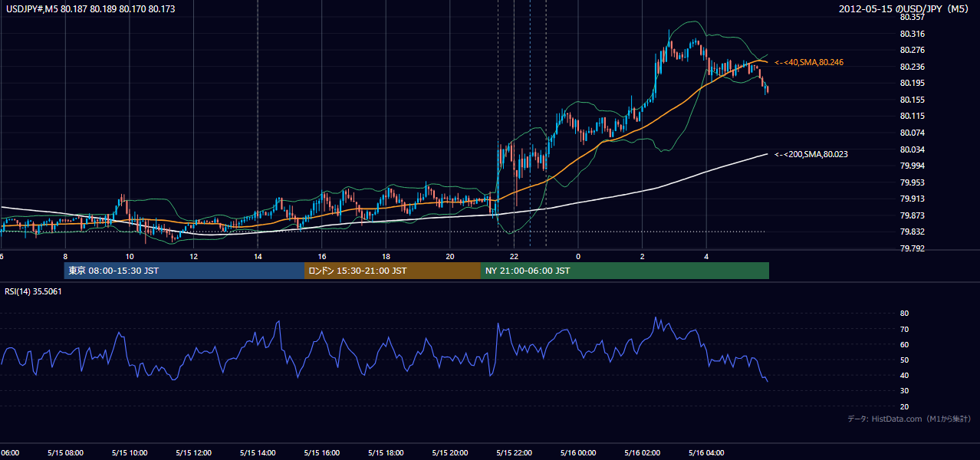
Task: Select the NY 21:00-06:00 JST session bar
Action: pyautogui.click(x=625, y=271)
